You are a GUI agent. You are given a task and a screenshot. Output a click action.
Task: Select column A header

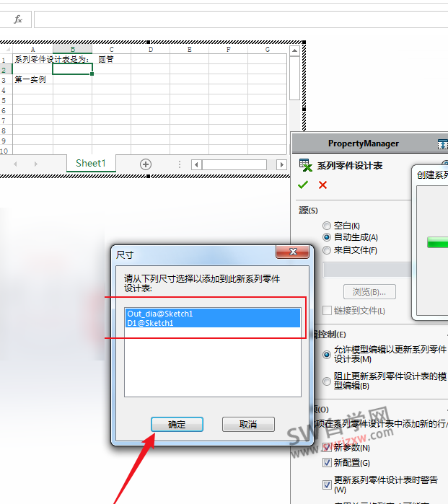(32, 50)
